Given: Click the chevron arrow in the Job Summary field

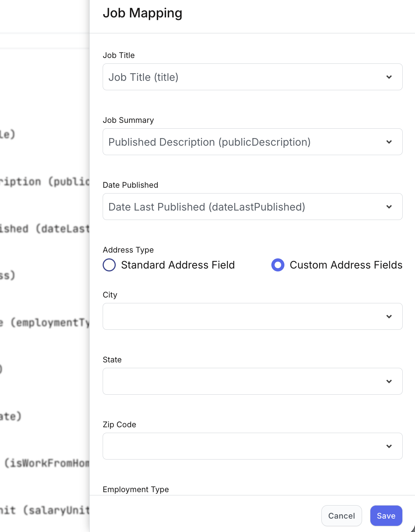Looking at the screenshot, I should pyautogui.click(x=389, y=142).
